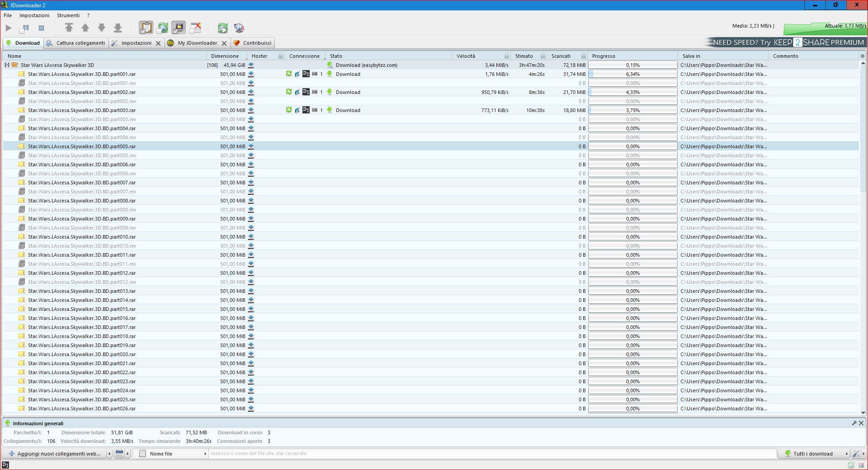Move selection down one position
This screenshot has height=470, width=868.
(x=101, y=28)
